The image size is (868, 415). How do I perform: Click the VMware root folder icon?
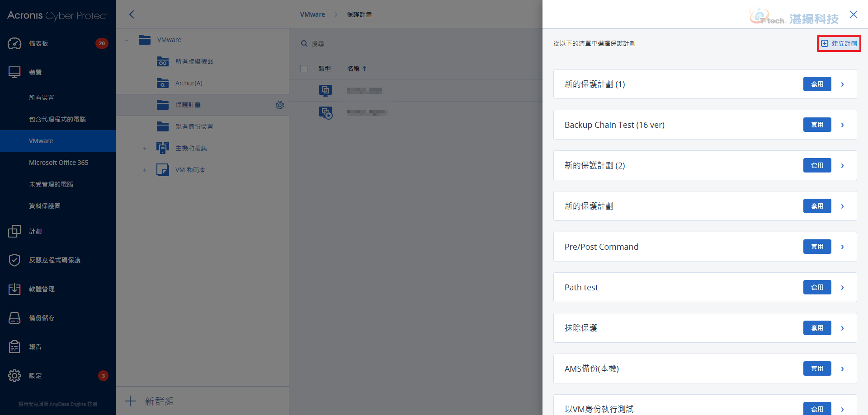point(145,40)
